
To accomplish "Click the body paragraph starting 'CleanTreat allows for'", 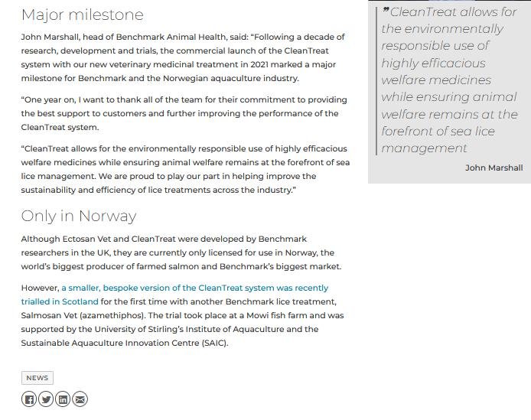I will (185, 169).
